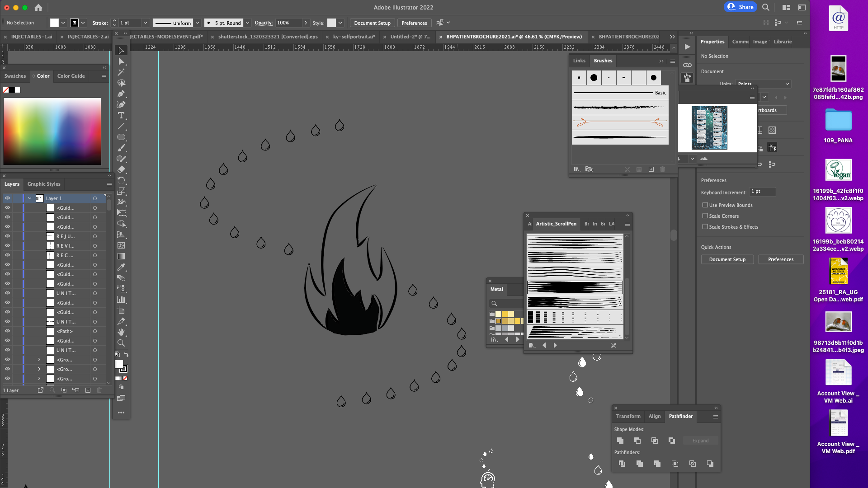Hide the <Path> sublayer

7,331
